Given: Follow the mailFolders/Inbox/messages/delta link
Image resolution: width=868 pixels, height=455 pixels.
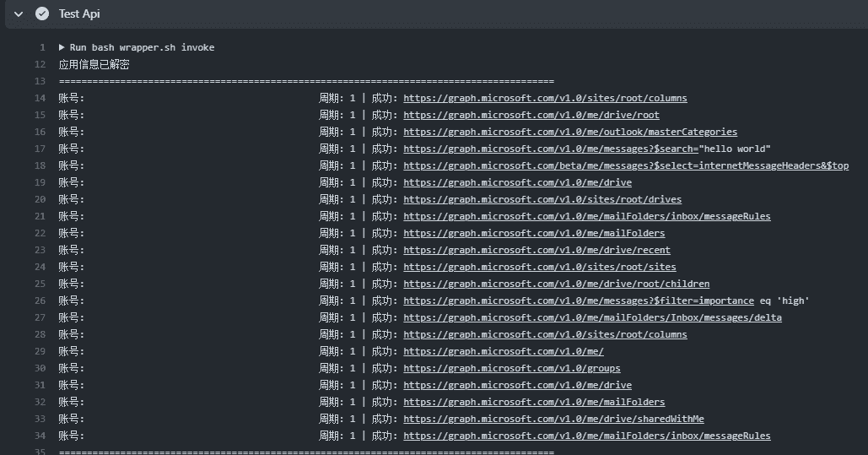Looking at the screenshot, I should (592, 317).
